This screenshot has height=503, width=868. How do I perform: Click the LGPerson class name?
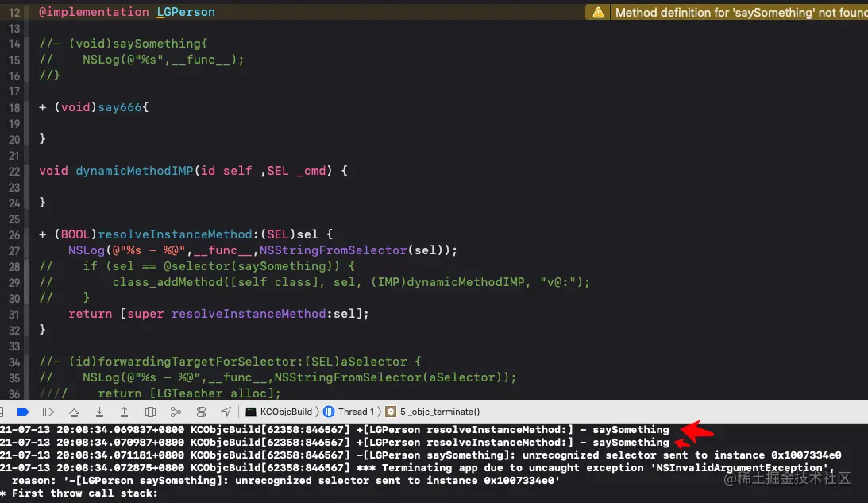click(x=186, y=12)
